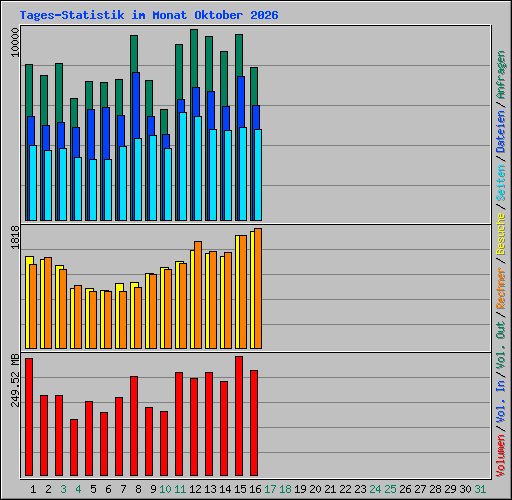Click the red 'Volumen' legend label
The width and height of the screenshot is (512, 500).
coord(500,456)
